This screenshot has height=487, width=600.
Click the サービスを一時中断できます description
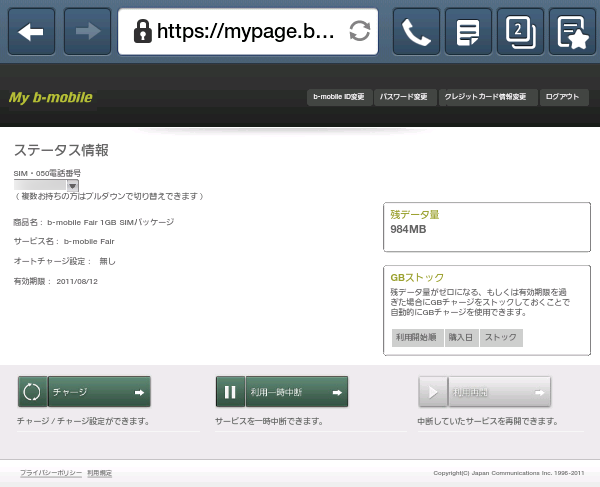coord(269,421)
